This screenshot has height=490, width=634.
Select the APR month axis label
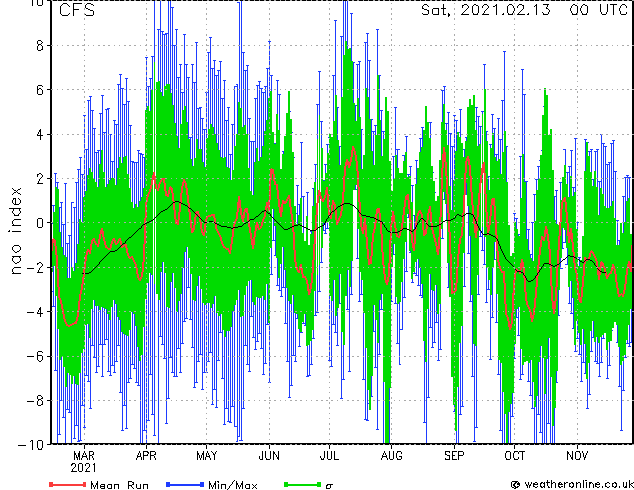146,456
